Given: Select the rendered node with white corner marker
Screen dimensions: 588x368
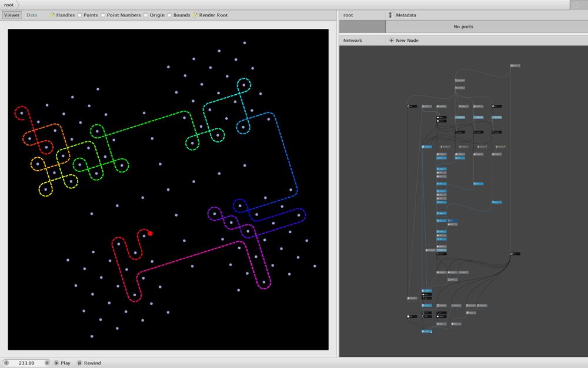Looking at the screenshot, I should pos(427,331).
